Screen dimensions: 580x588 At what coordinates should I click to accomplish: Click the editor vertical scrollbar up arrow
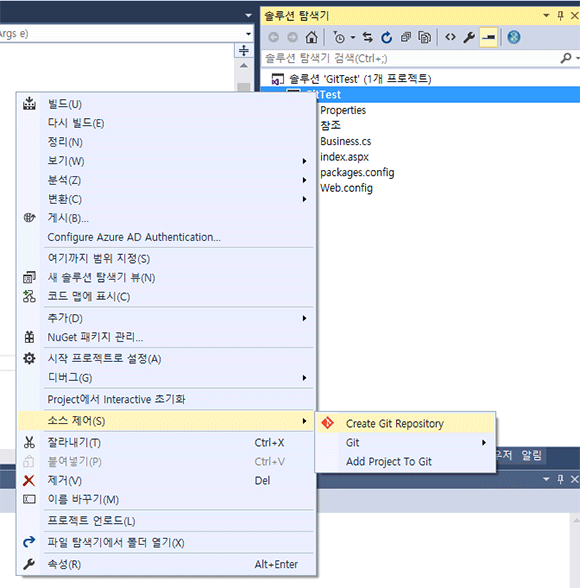(244, 66)
